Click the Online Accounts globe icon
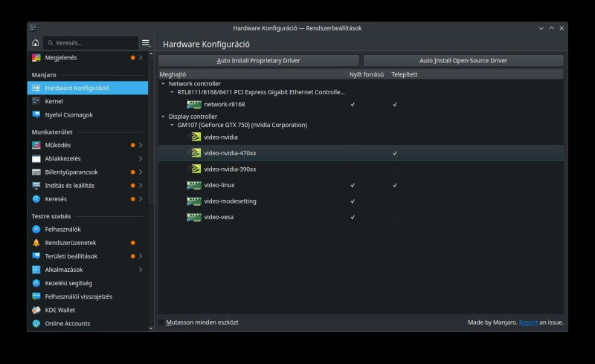595x364 pixels. pyautogui.click(x=36, y=323)
